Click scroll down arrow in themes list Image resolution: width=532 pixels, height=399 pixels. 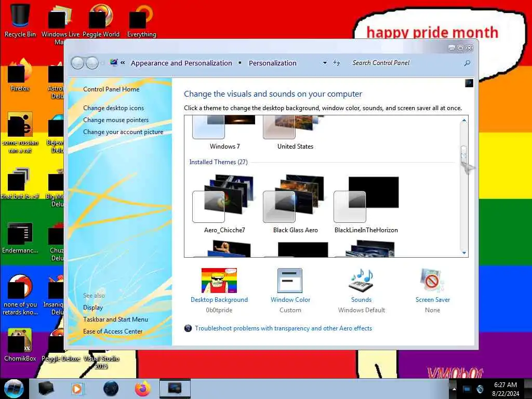464,253
